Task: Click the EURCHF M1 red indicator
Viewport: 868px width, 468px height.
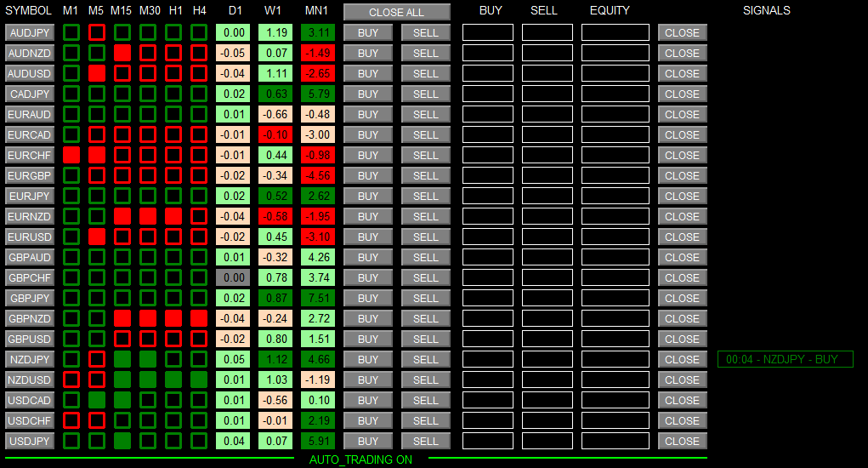Action: pos(71,155)
